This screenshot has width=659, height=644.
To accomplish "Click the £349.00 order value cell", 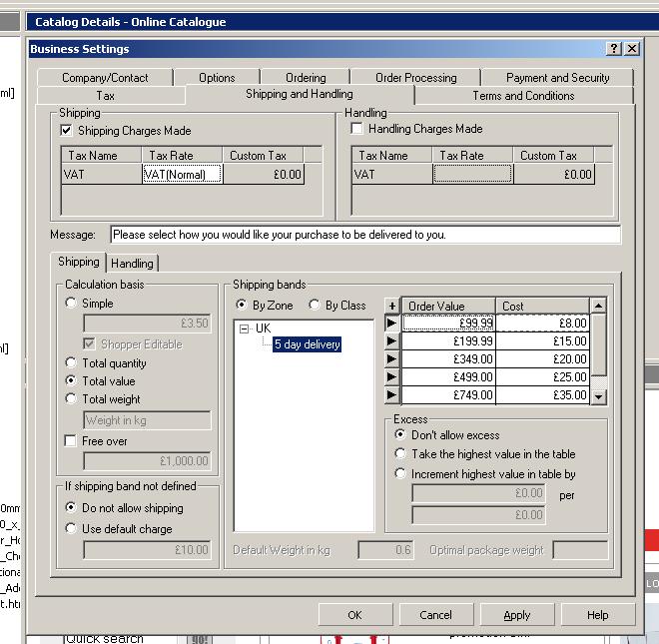I will point(448,359).
